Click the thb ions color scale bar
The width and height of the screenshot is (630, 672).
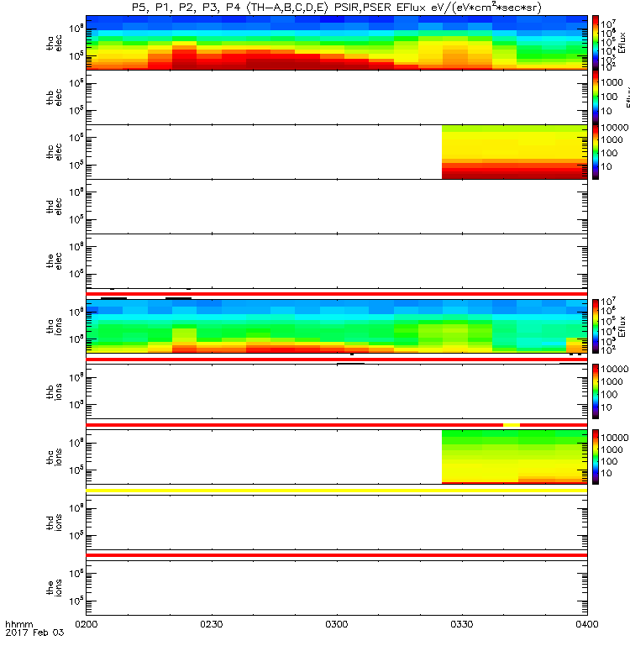pyautogui.click(x=596, y=391)
